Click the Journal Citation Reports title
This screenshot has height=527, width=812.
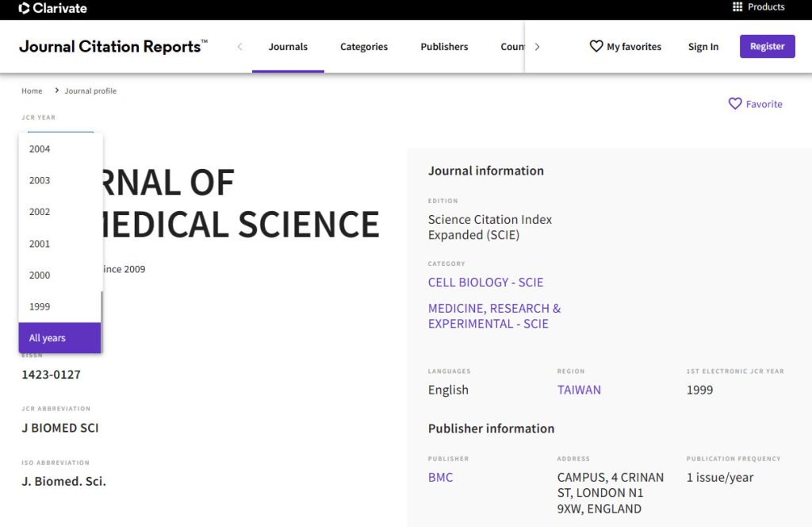point(113,46)
